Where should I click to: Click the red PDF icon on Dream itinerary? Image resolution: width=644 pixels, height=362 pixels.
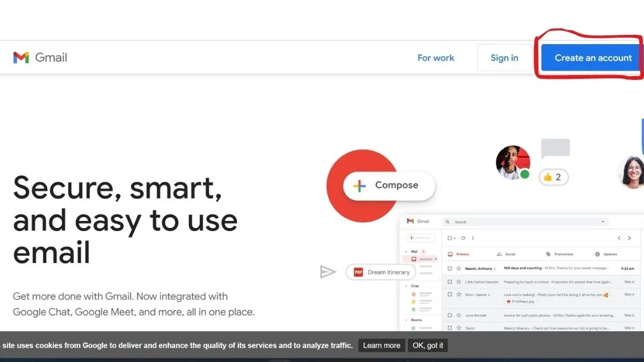click(x=358, y=272)
